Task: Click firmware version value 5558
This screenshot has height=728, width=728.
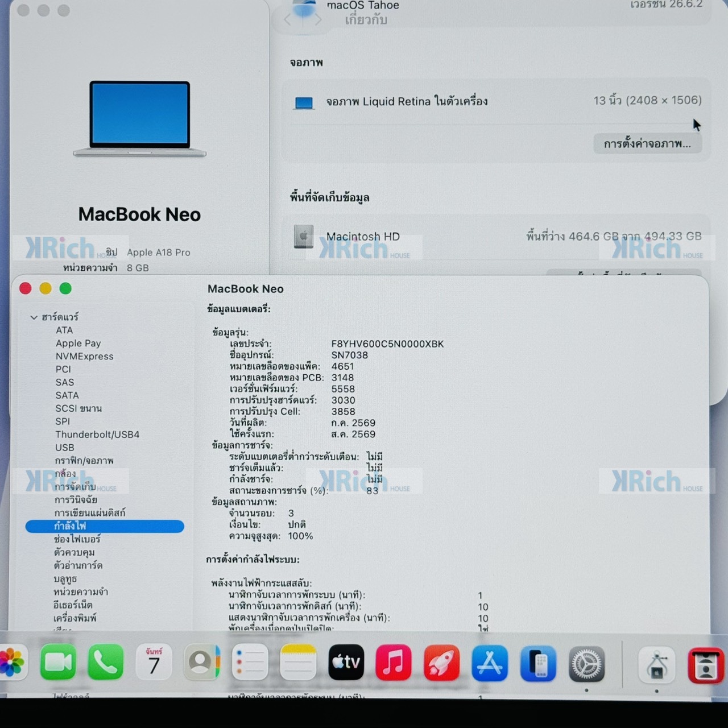Action: coord(343,390)
